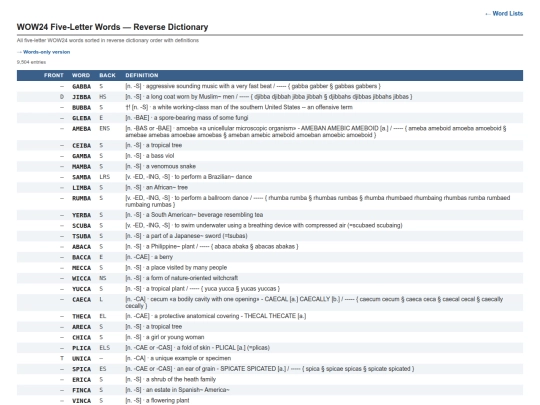This screenshot has width=540, height=405.
Task: Select the word BUBBA
Action: point(82,107)
